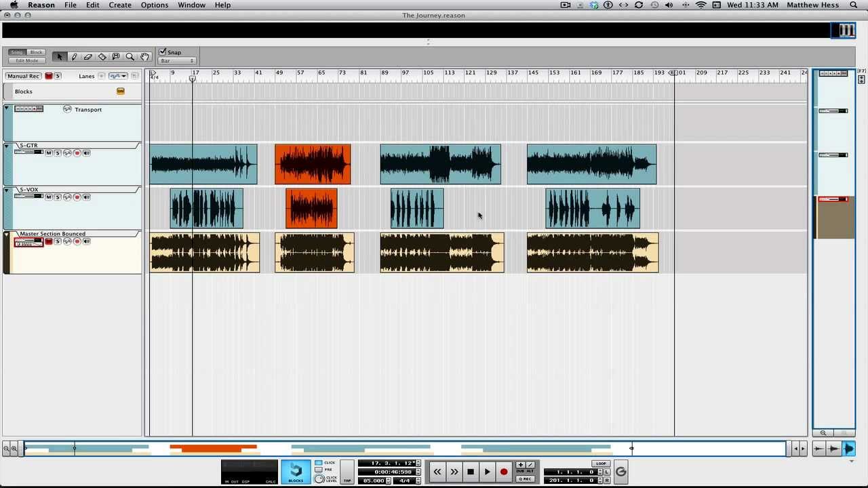Mute S-VOX track
The width and height of the screenshot is (868, 488).
(x=49, y=197)
